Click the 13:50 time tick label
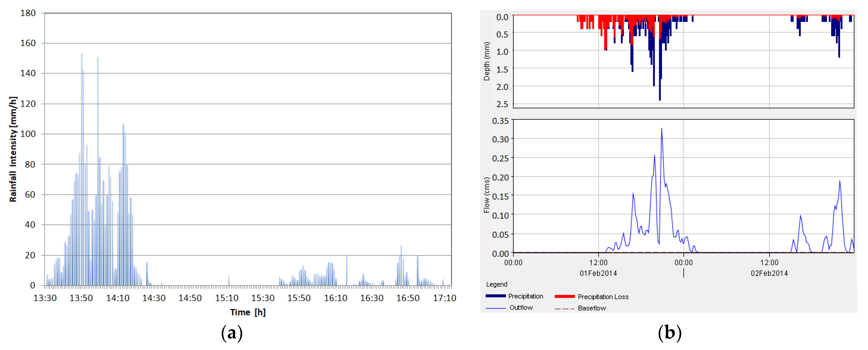 [x=81, y=298]
